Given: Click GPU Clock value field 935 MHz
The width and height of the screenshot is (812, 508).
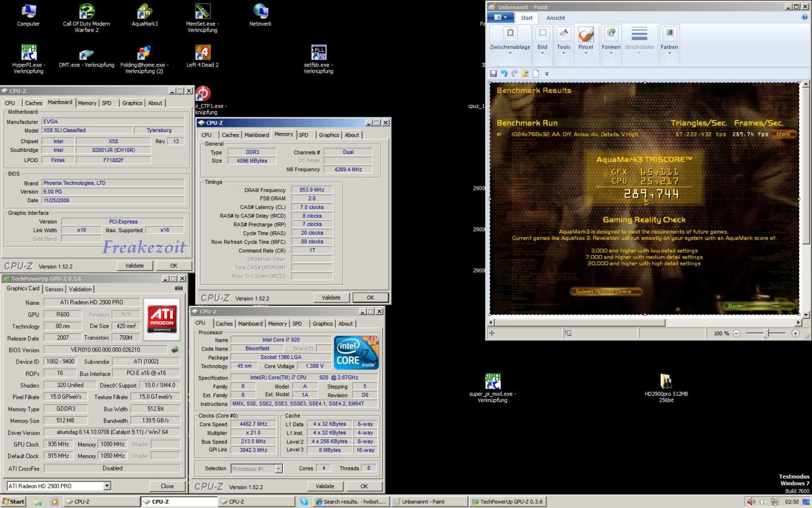Looking at the screenshot, I should point(59,444).
